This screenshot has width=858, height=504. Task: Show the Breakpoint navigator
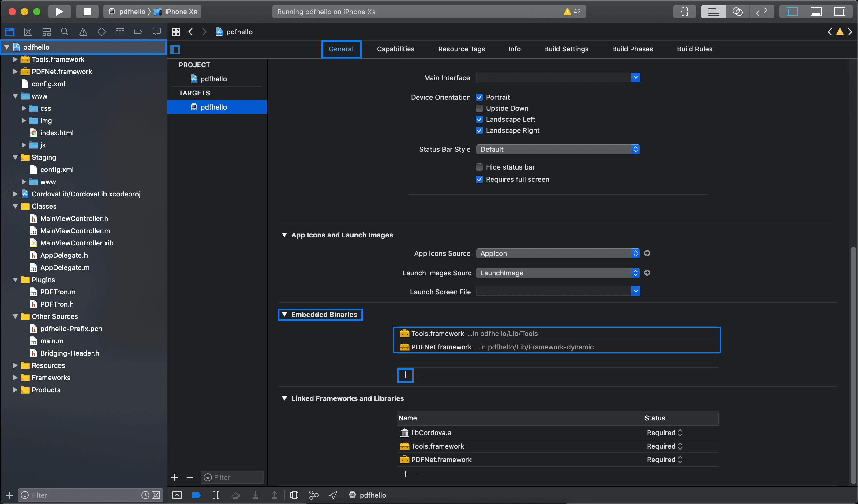[138, 32]
